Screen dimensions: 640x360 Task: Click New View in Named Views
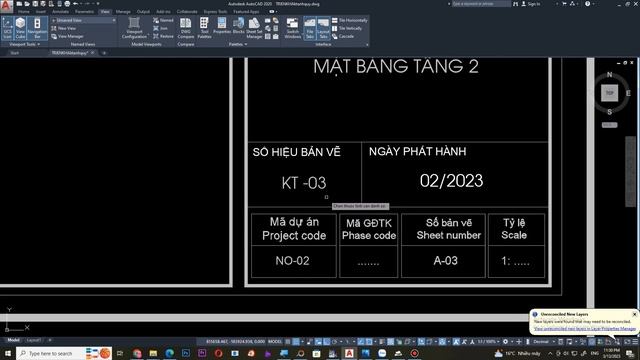[64, 28]
